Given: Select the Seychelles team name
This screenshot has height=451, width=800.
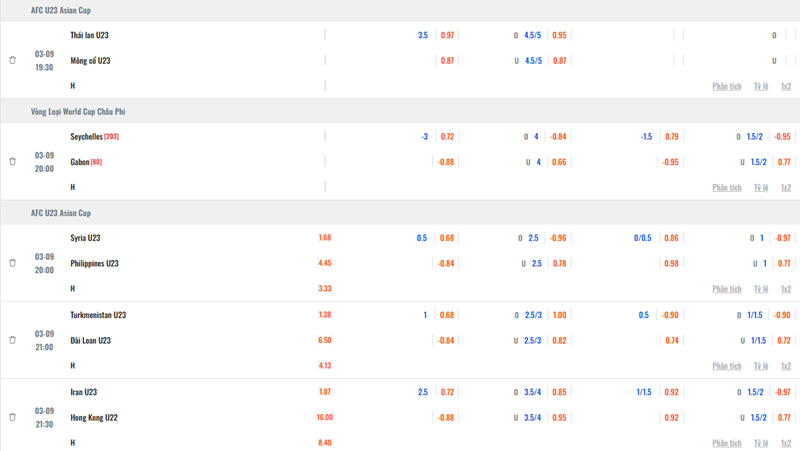Looking at the screenshot, I should [x=87, y=137].
